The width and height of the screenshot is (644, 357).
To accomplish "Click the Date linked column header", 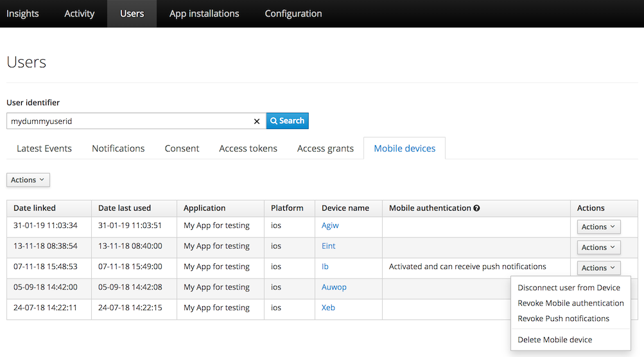I will pyautogui.click(x=35, y=208).
